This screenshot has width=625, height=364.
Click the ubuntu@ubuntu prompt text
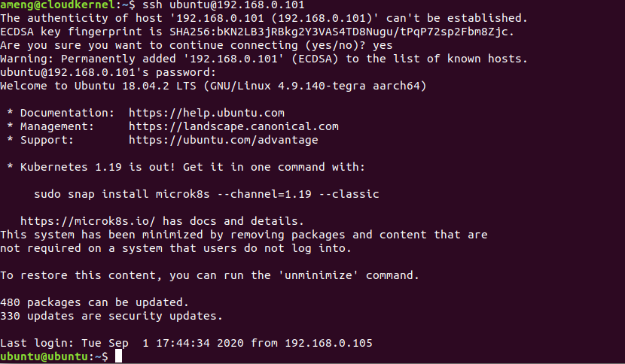[x=47, y=356]
